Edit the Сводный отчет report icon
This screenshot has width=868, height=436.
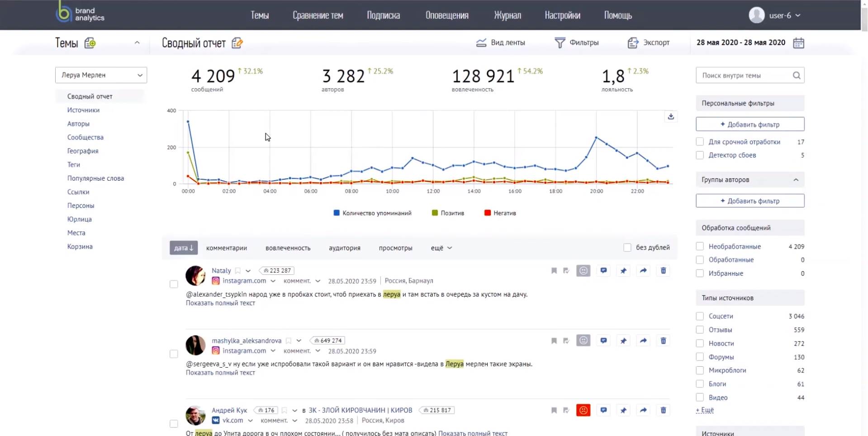coord(237,43)
